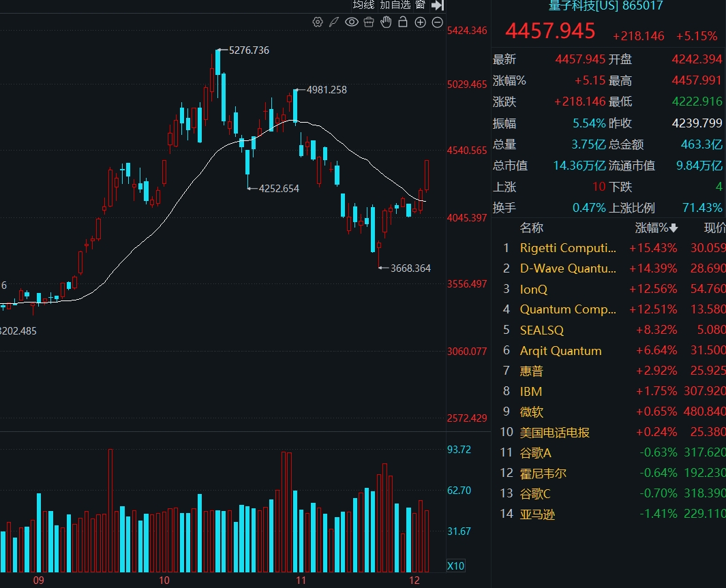Open chart settings gear icon

pos(318,22)
